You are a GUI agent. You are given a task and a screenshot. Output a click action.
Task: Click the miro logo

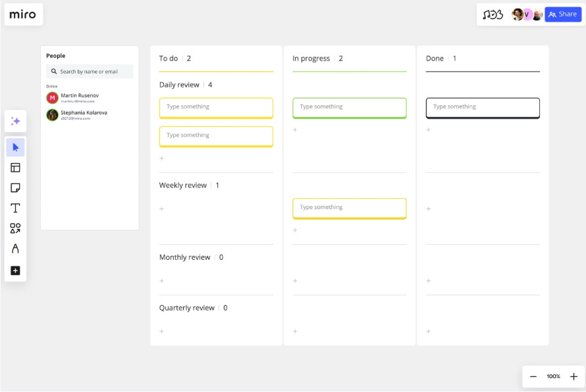(x=23, y=14)
